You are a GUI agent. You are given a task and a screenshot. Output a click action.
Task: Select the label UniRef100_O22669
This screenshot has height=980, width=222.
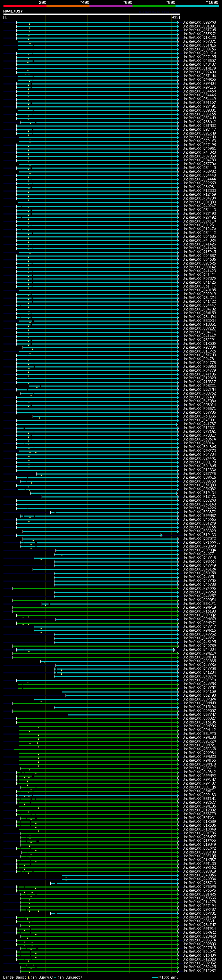(x=199, y=183)
